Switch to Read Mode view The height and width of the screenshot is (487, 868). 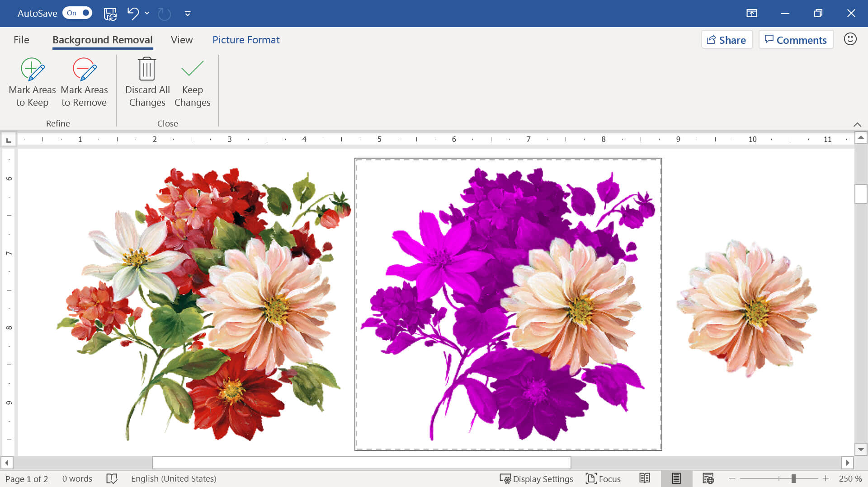[645, 478]
